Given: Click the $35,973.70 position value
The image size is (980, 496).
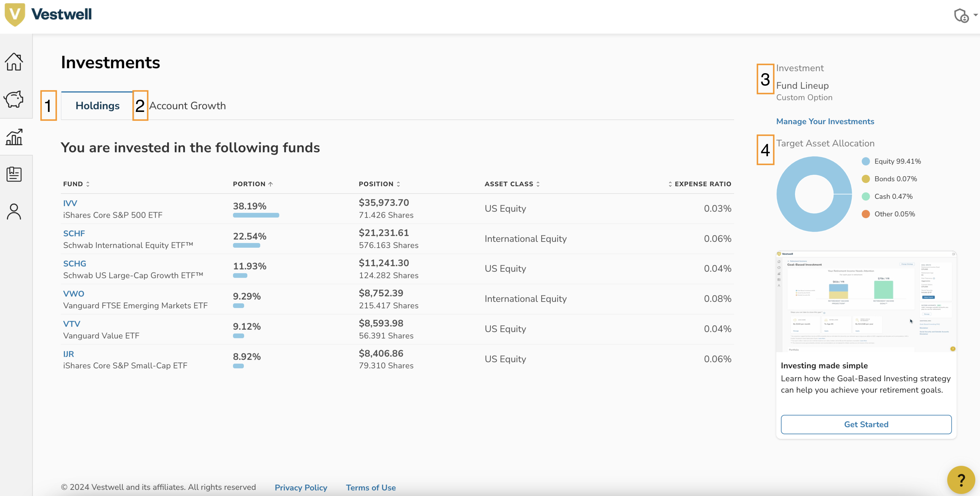Looking at the screenshot, I should (384, 203).
